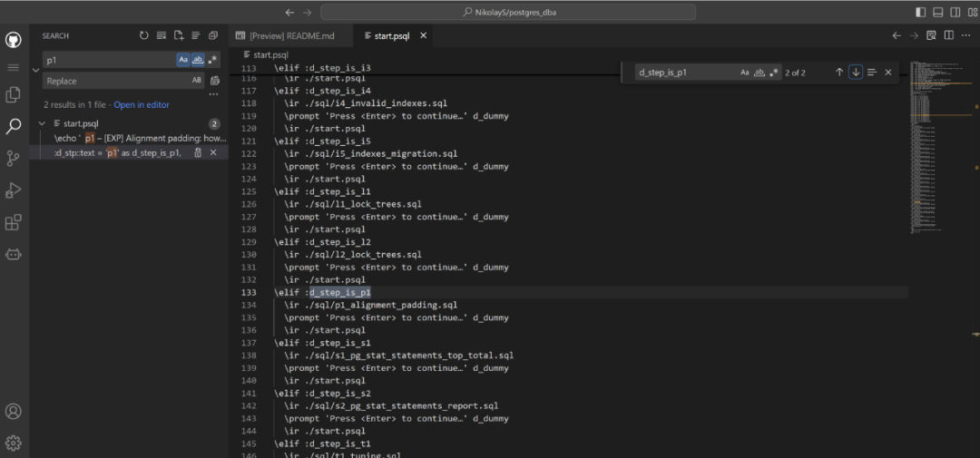Focus the Replace input field
The height and width of the screenshot is (458, 980).
coord(115,81)
